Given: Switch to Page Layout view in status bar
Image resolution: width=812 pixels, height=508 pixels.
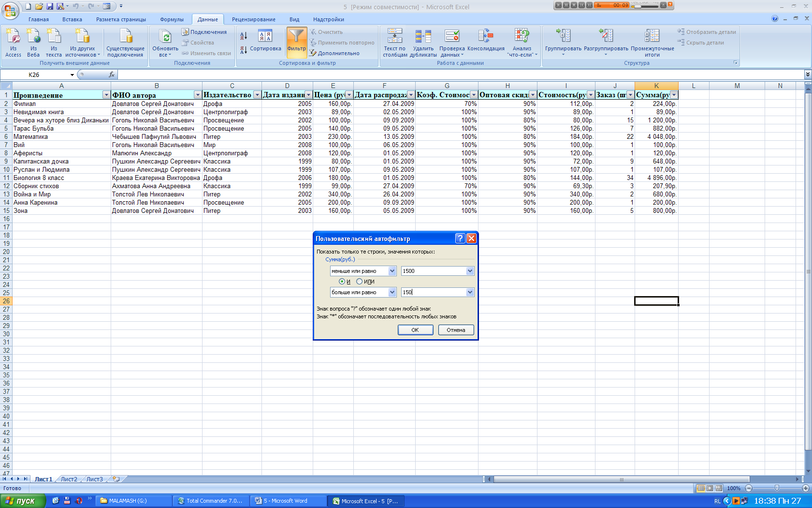Looking at the screenshot, I should 710,488.
